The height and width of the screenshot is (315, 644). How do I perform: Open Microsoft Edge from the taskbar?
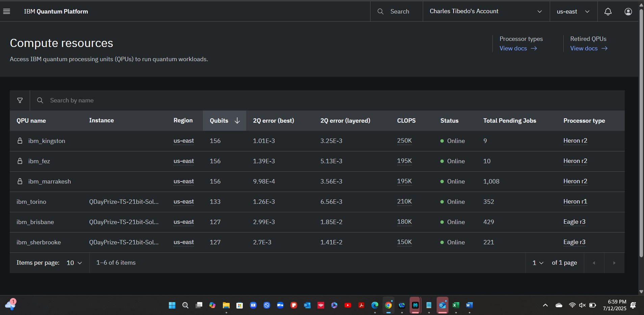[375, 305]
